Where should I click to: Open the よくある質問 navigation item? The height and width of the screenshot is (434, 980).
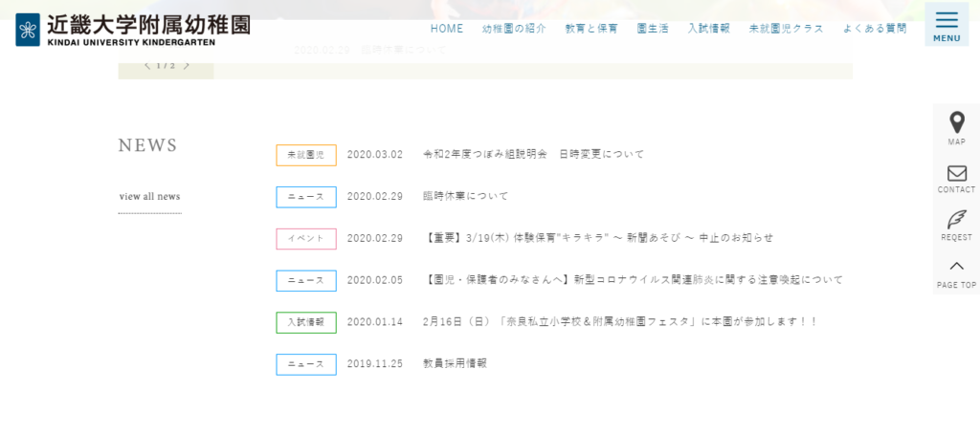click(875, 29)
